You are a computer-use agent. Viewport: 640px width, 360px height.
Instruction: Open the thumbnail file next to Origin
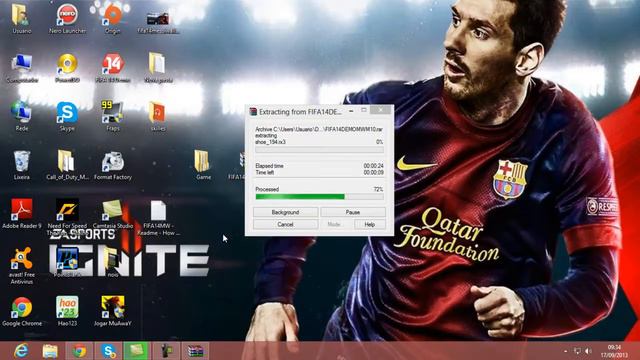[158, 22]
